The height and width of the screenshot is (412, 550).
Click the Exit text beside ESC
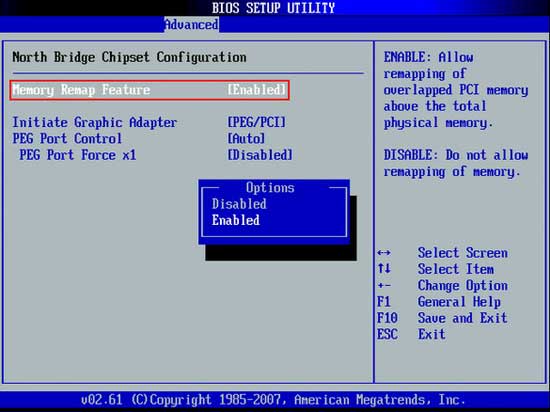pyautogui.click(x=431, y=334)
